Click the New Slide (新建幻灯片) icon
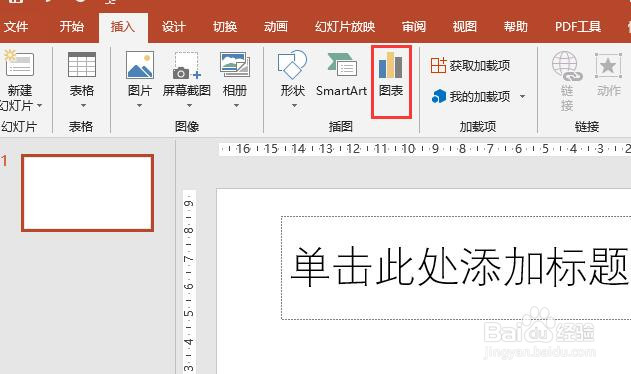Image resolution: width=631 pixels, height=374 pixels. tap(19, 63)
